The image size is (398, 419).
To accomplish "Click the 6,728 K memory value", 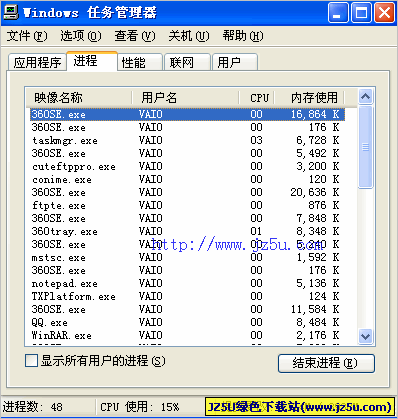I will 318,140.
